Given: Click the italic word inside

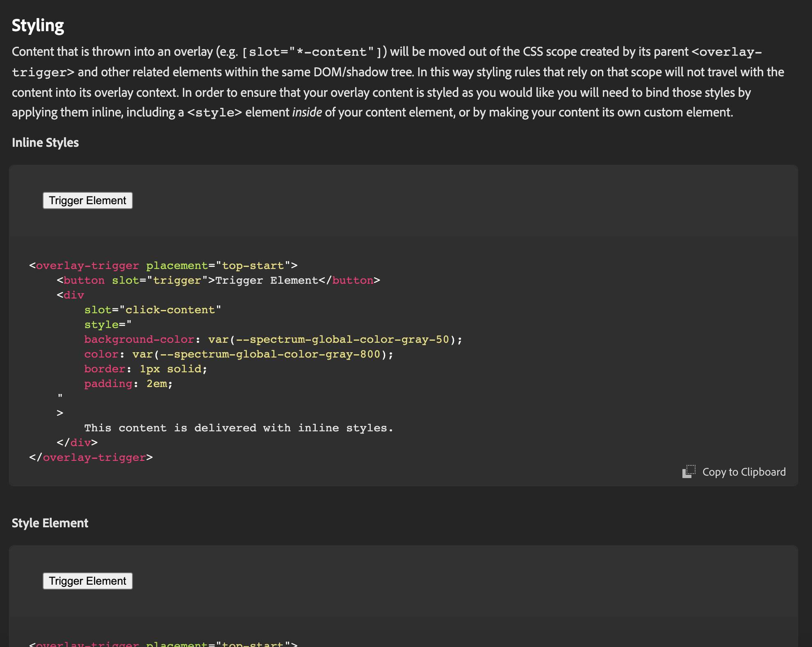Looking at the screenshot, I should pyautogui.click(x=307, y=112).
